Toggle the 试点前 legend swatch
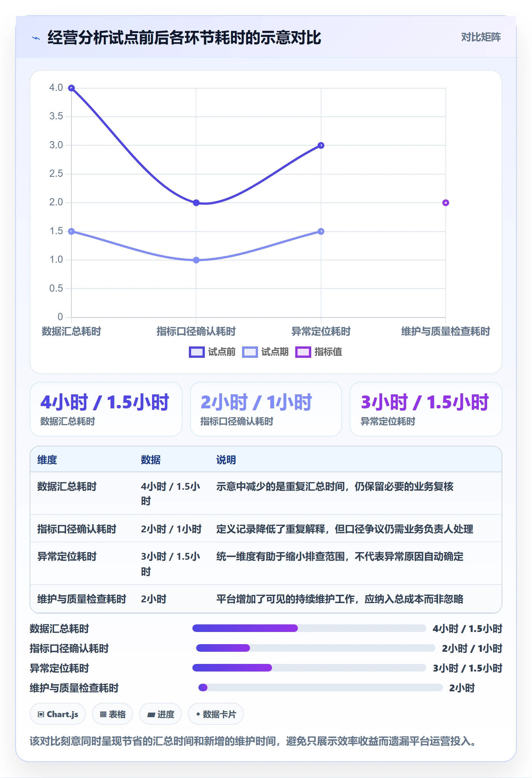The width and height of the screenshot is (532, 778). [x=196, y=352]
